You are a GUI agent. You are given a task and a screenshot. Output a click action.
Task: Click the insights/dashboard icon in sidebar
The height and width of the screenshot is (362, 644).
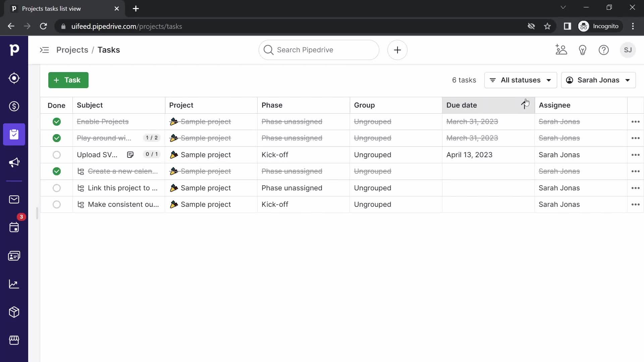14,283
